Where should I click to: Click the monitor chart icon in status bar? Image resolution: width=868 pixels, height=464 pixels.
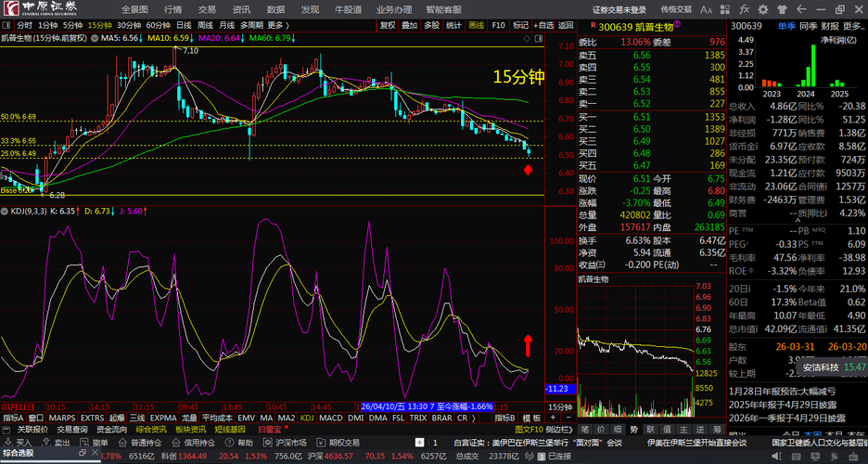pyautogui.click(x=817, y=457)
